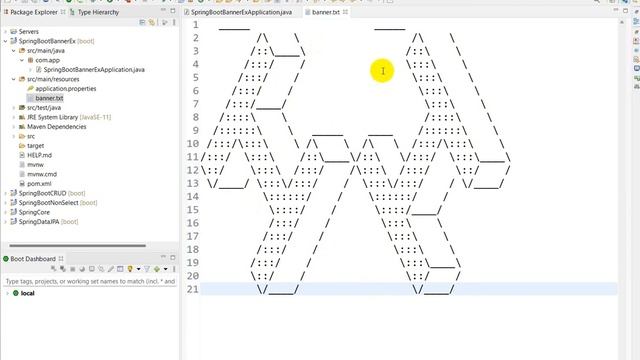Expand the Servers project node

(x=5, y=31)
